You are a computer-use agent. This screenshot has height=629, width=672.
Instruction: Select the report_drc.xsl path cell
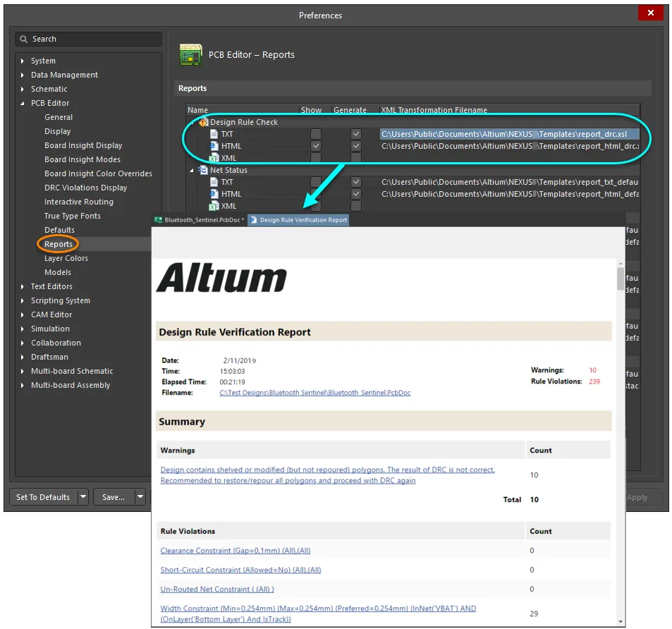coord(510,134)
